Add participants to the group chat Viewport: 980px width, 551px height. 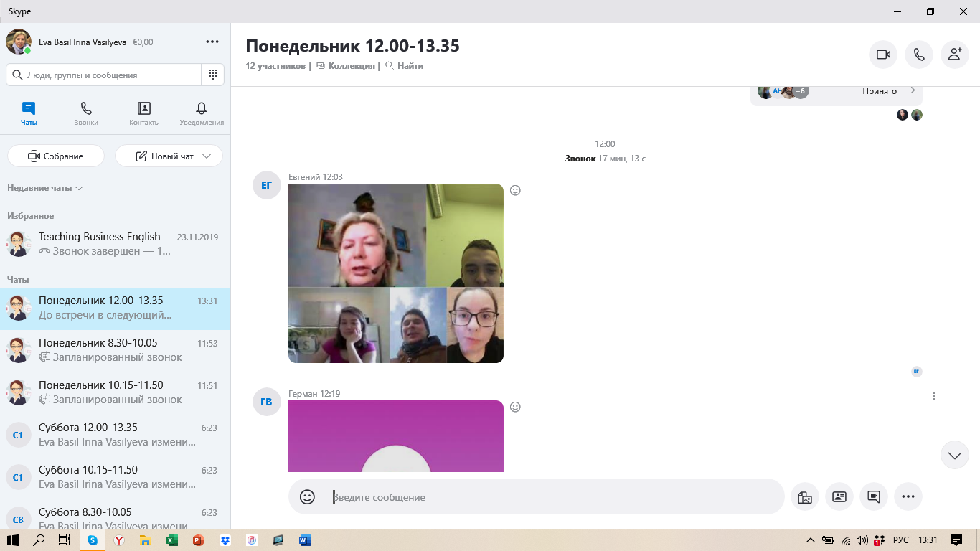tap(954, 55)
